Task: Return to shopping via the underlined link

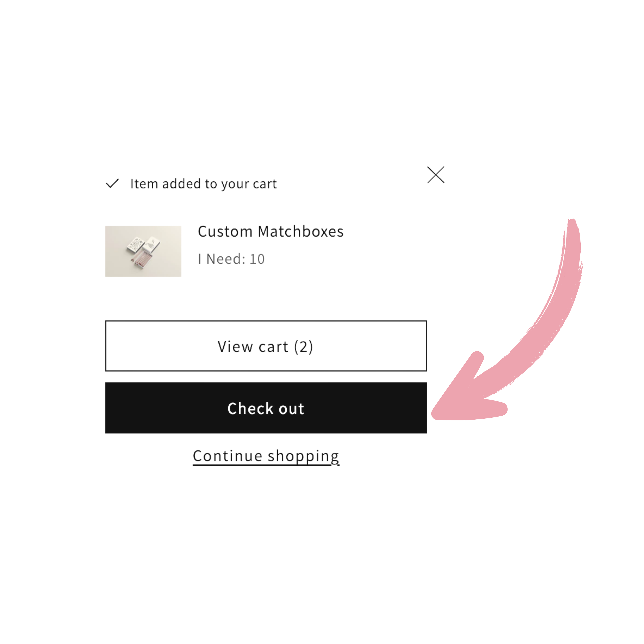Action: click(266, 456)
